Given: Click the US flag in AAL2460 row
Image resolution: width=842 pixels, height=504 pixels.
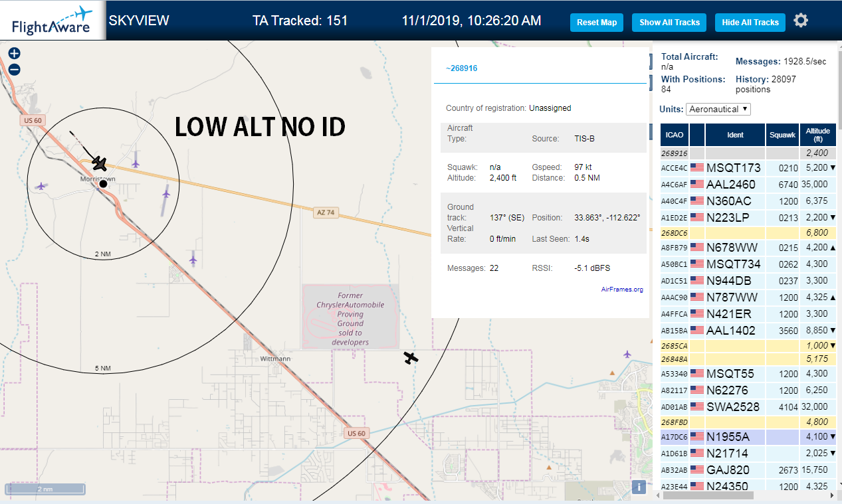Looking at the screenshot, I should (x=697, y=184).
